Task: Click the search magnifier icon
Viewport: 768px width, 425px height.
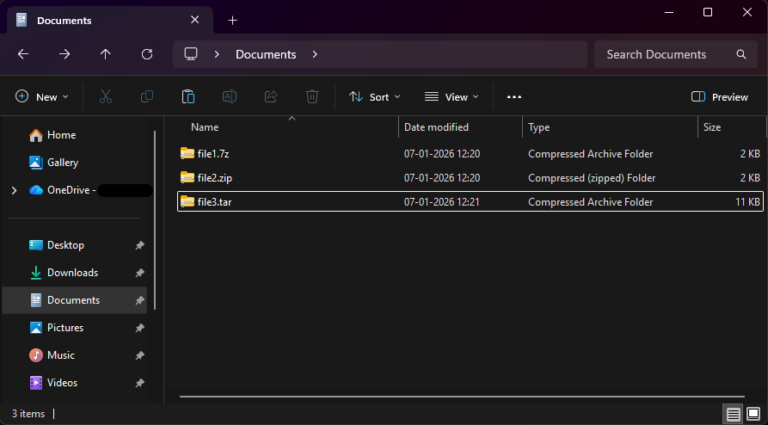Action: point(741,54)
